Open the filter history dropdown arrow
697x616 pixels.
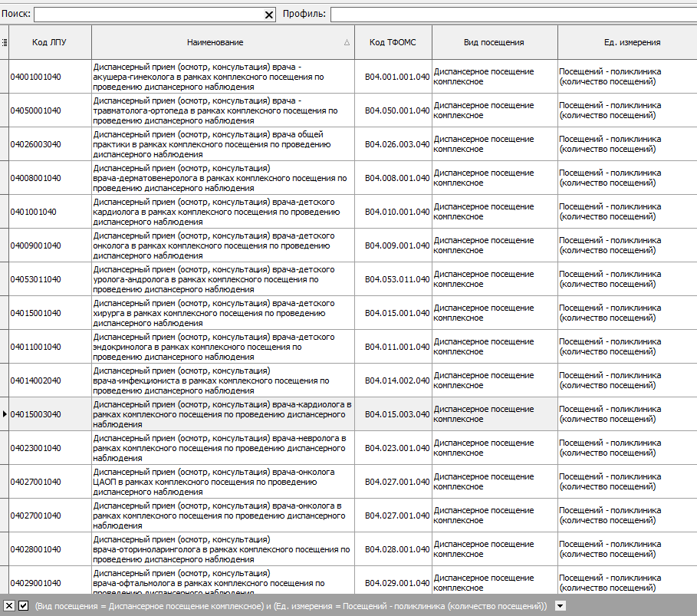[x=560, y=606]
